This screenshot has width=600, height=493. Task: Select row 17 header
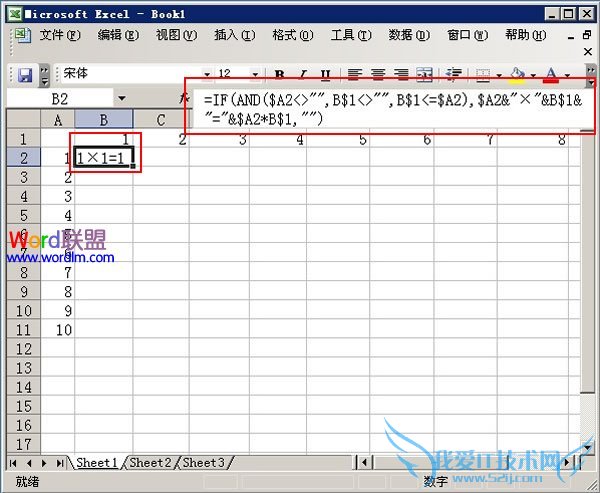point(24,444)
